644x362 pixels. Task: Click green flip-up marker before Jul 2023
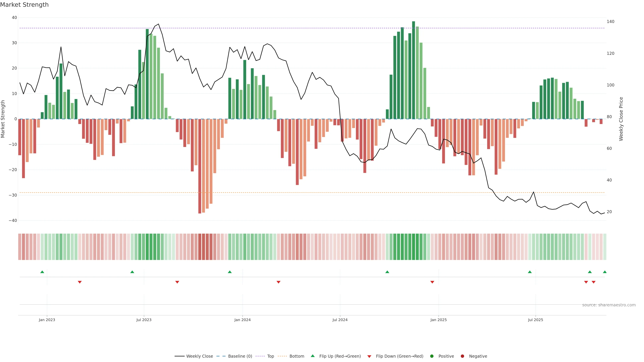tap(132, 272)
